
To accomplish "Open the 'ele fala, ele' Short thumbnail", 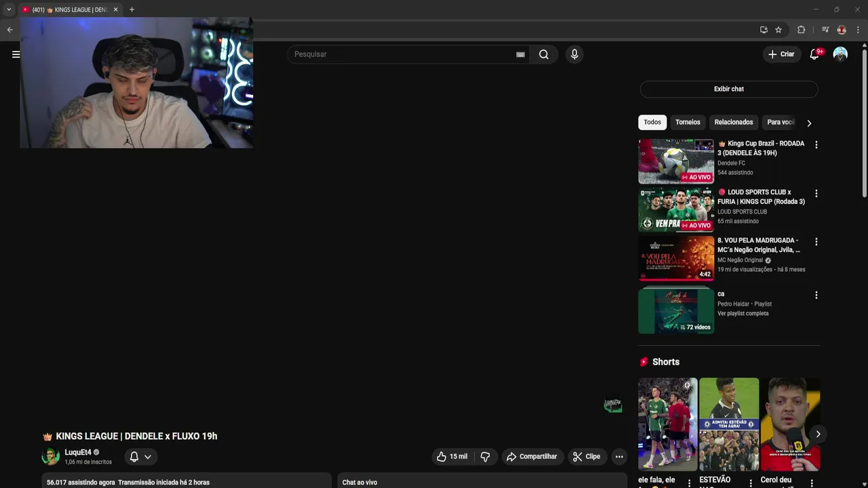I will pos(667,424).
